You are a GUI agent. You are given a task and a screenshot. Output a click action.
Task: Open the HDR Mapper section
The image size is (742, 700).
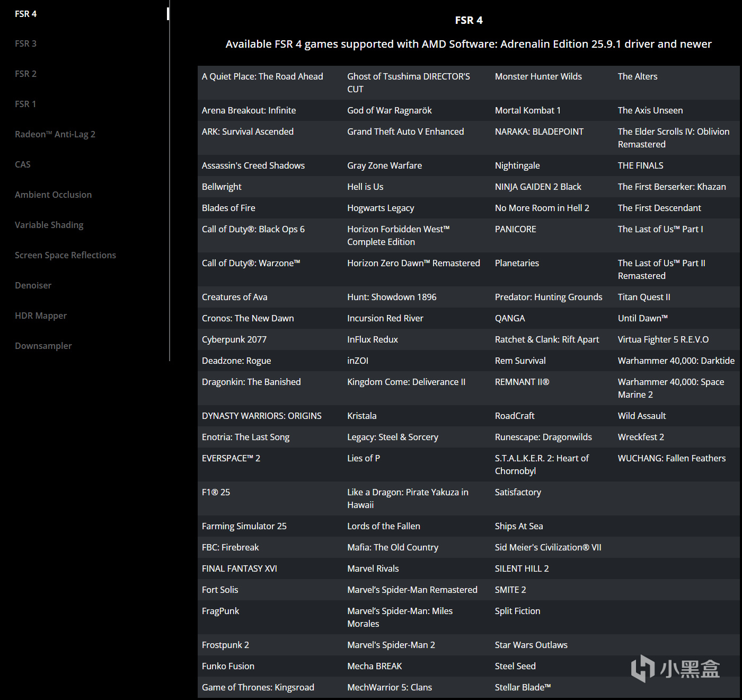(x=41, y=316)
